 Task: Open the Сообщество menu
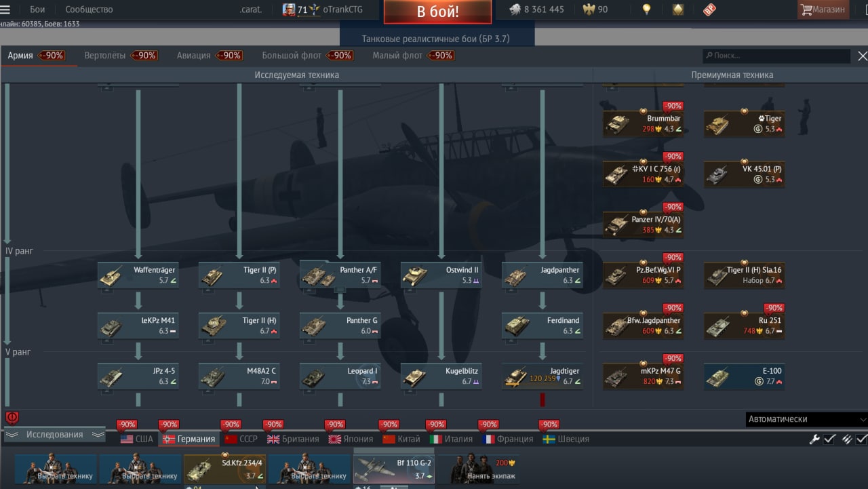pos(89,9)
